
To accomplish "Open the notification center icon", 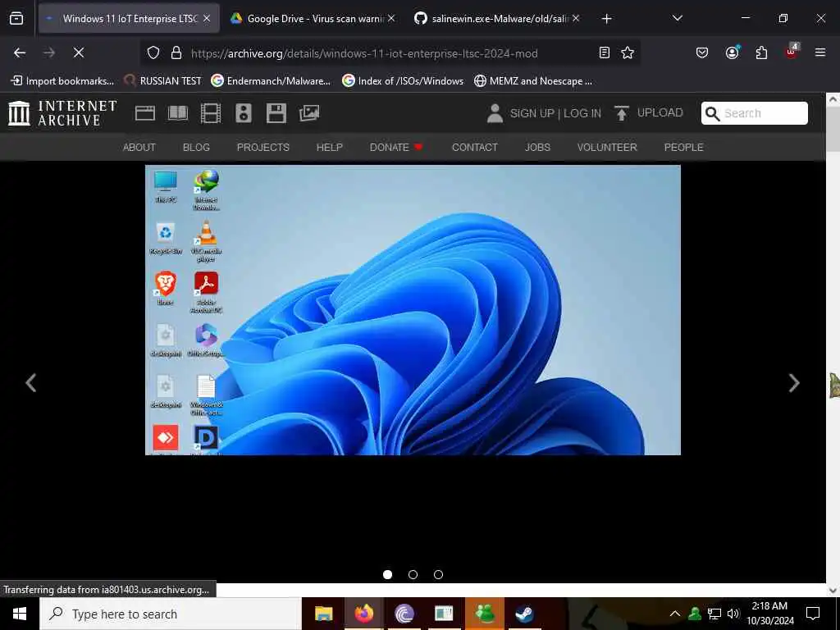I will [x=813, y=614].
